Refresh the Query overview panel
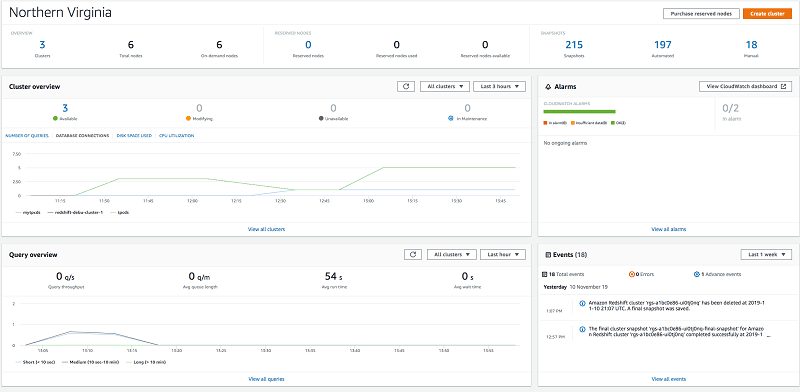 coord(413,254)
